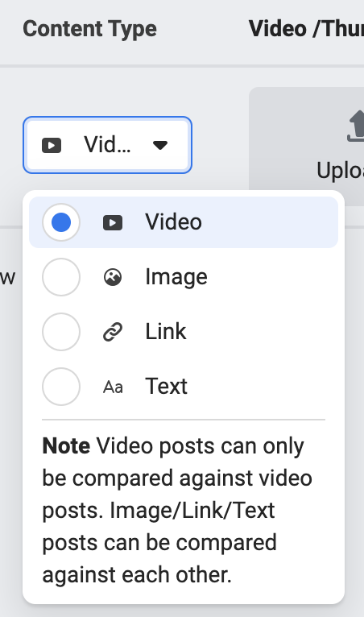Select the Text radio button
This screenshot has height=617, width=364.
(x=61, y=387)
